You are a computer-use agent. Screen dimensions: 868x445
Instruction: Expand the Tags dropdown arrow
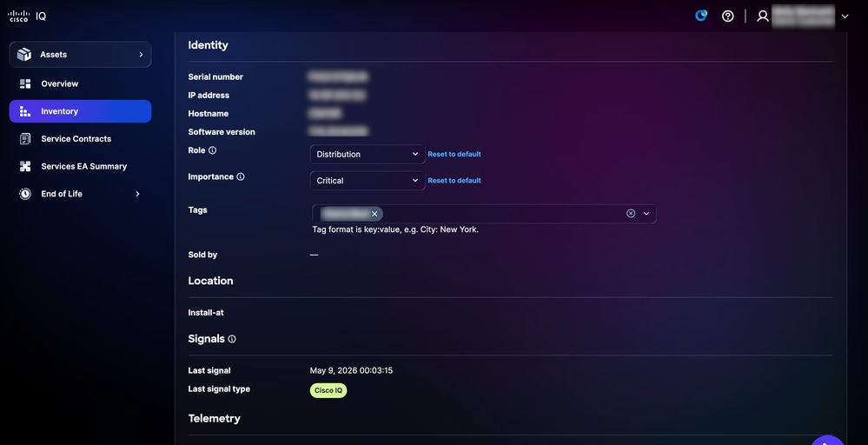pos(646,214)
